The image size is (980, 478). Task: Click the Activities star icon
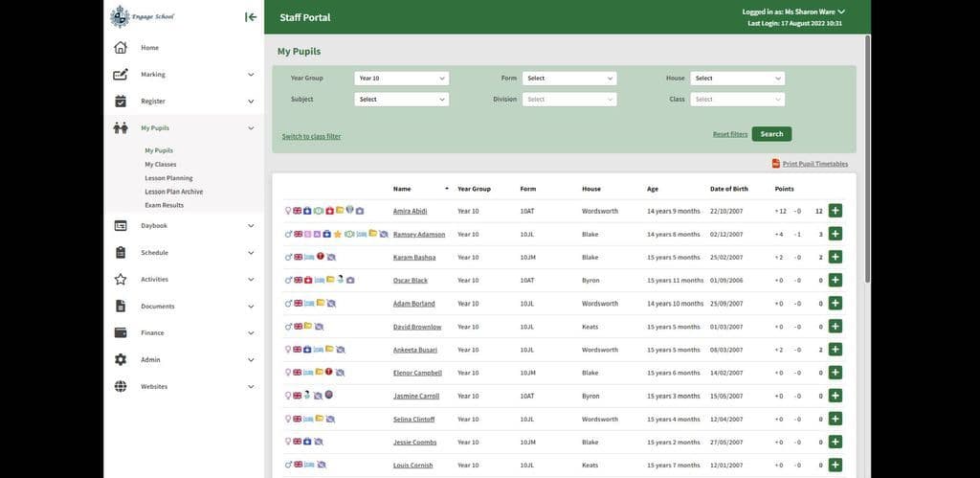(x=121, y=280)
